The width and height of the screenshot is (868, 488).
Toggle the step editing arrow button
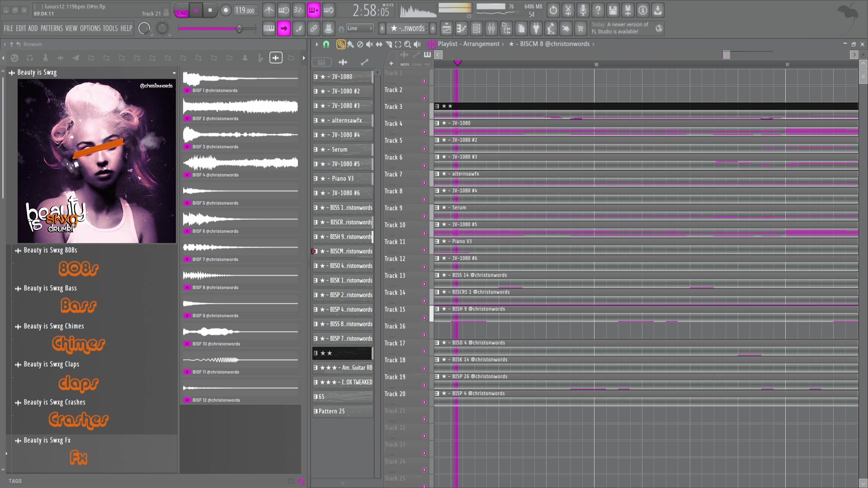click(284, 28)
